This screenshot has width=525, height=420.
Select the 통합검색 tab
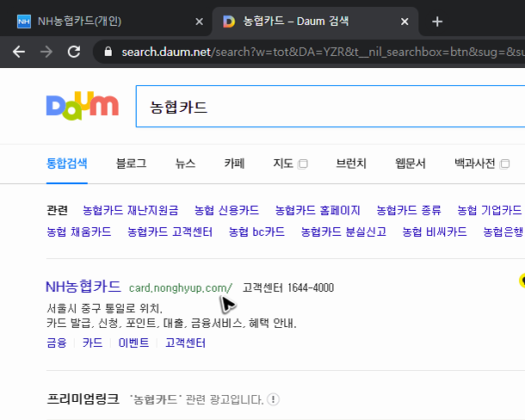pos(66,164)
